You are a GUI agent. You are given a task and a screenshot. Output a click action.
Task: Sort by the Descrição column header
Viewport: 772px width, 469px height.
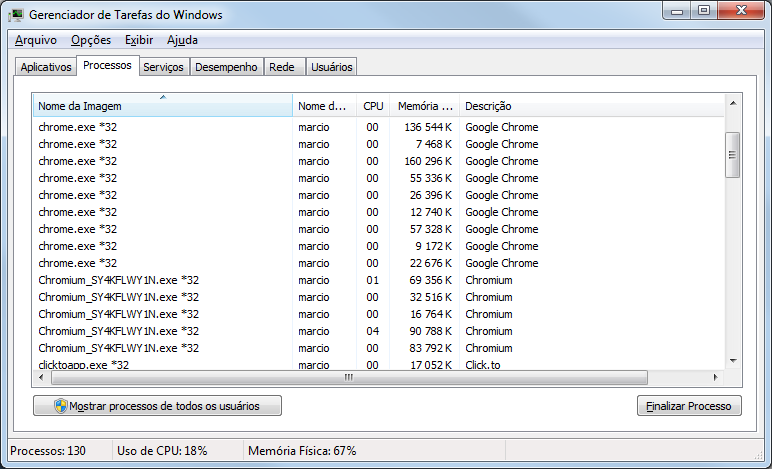pos(591,106)
